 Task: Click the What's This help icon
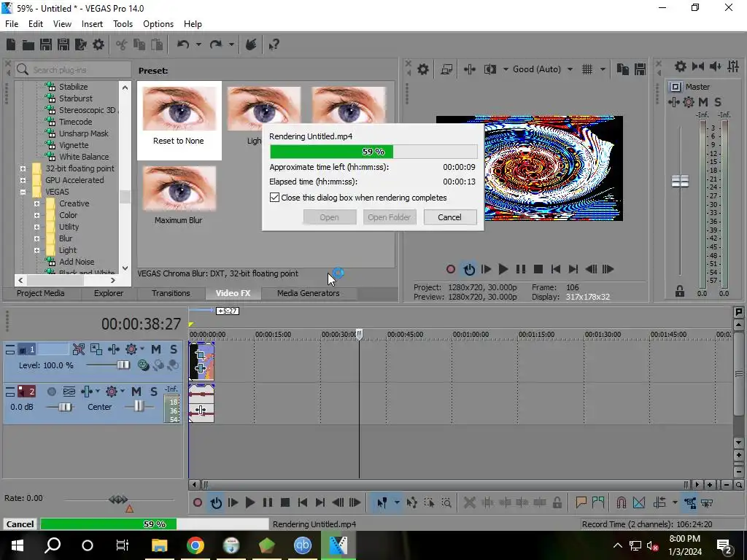pos(274,44)
